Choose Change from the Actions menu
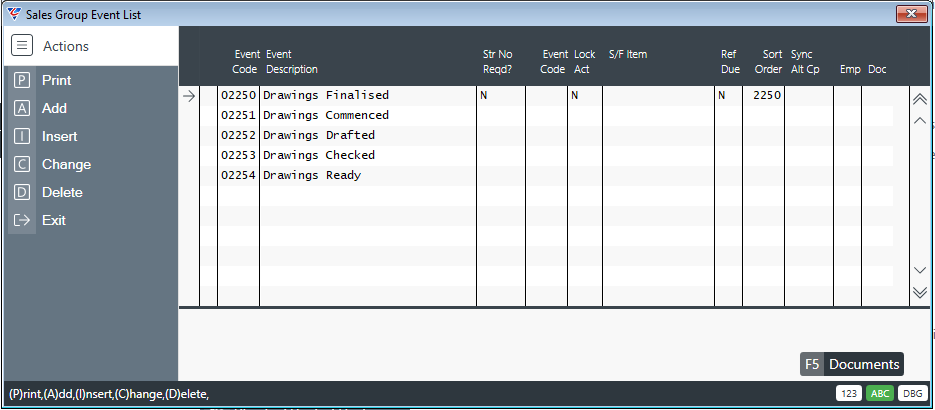 (66, 164)
